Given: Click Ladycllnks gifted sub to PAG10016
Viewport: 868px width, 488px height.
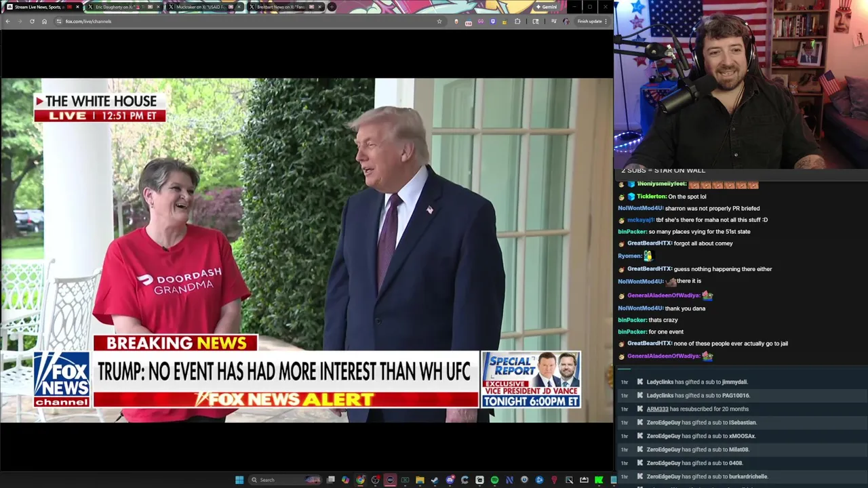Looking at the screenshot, I should (x=698, y=396).
